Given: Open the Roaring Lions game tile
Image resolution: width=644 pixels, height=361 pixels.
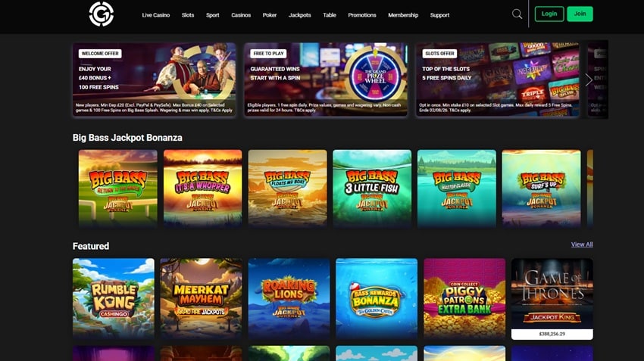Looking at the screenshot, I should (x=289, y=299).
